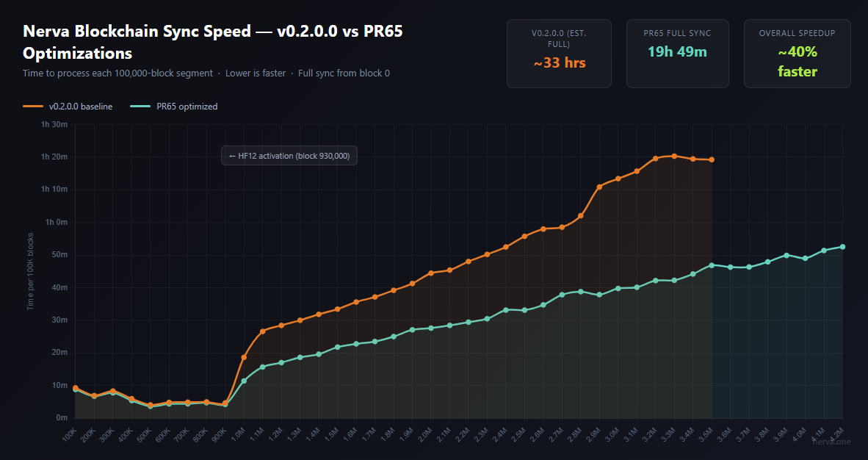Toggle the PR65 optimized legend entry
The height and width of the screenshot is (460, 868).
pos(174,107)
